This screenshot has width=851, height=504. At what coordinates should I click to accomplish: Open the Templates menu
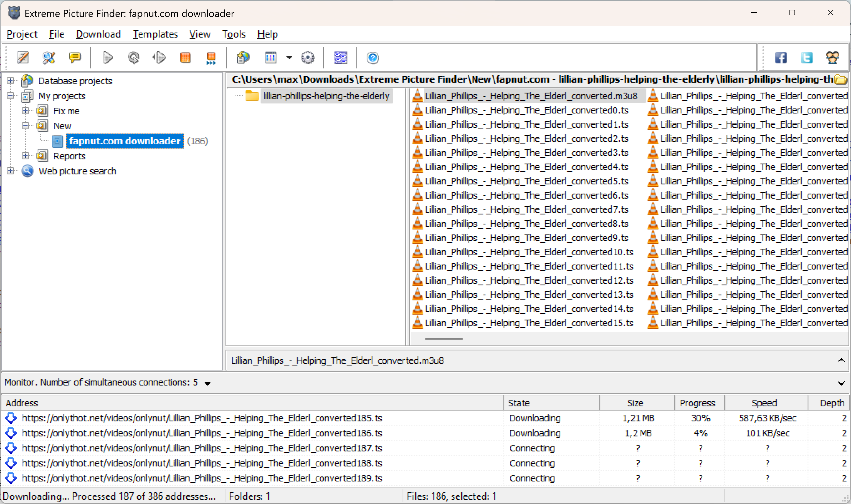click(x=155, y=34)
